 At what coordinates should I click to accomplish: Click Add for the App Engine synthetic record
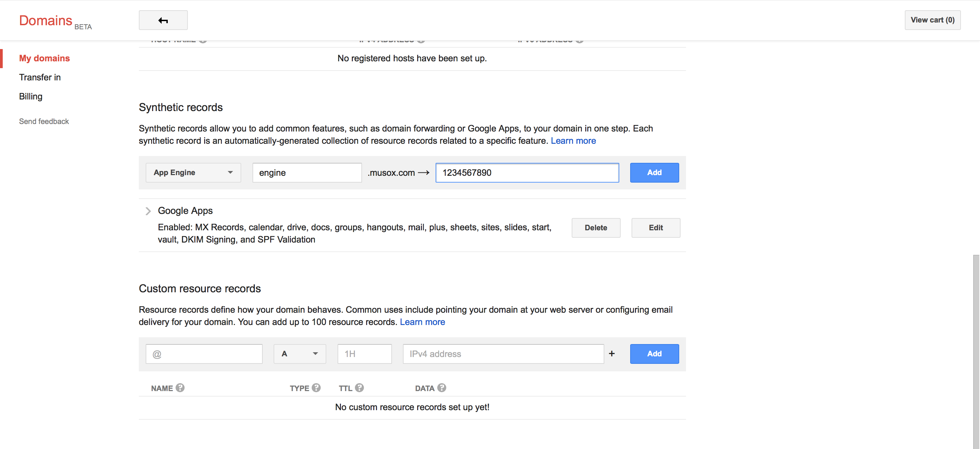pos(654,172)
